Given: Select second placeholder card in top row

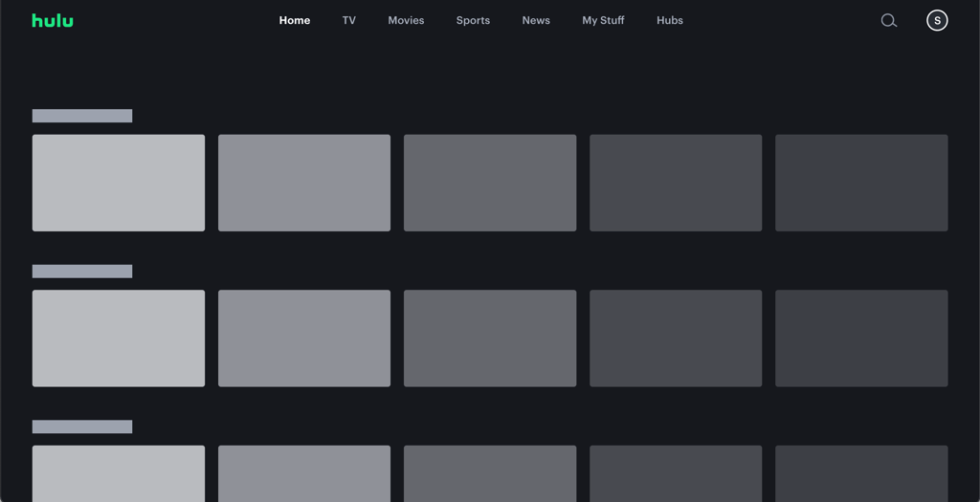Looking at the screenshot, I should 304,183.
